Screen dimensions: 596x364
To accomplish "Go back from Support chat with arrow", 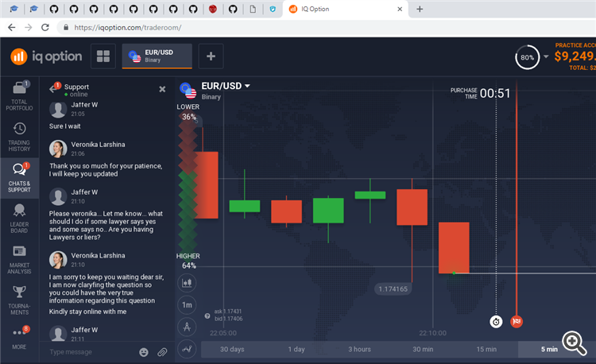I will coord(54,88).
